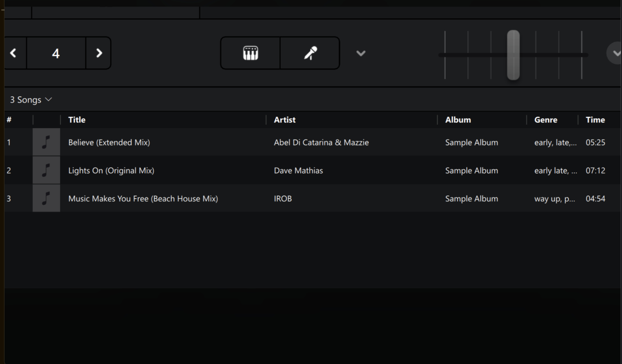The height and width of the screenshot is (364, 622).
Task: Sort by the Album column header
Action: pos(458,120)
